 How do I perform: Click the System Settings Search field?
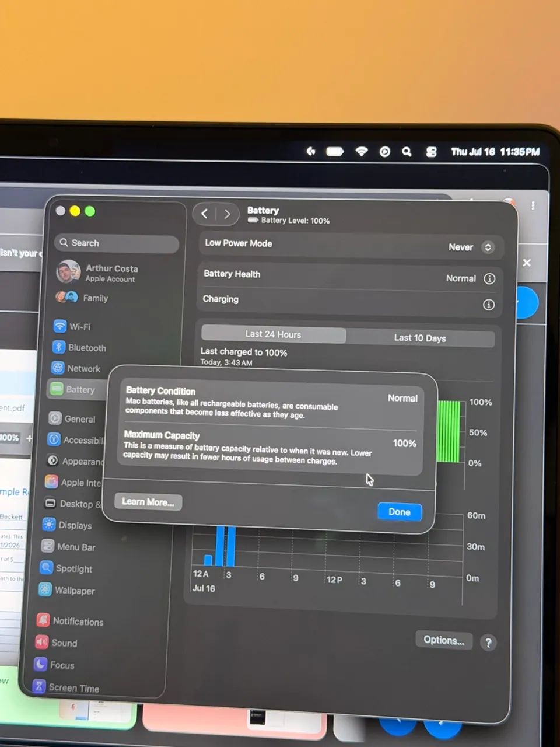117,243
